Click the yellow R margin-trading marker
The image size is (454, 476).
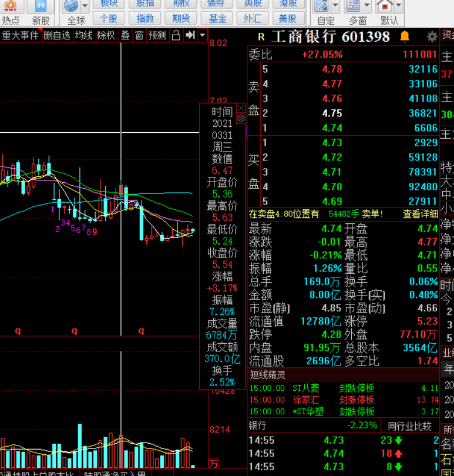[x=261, y=37]
